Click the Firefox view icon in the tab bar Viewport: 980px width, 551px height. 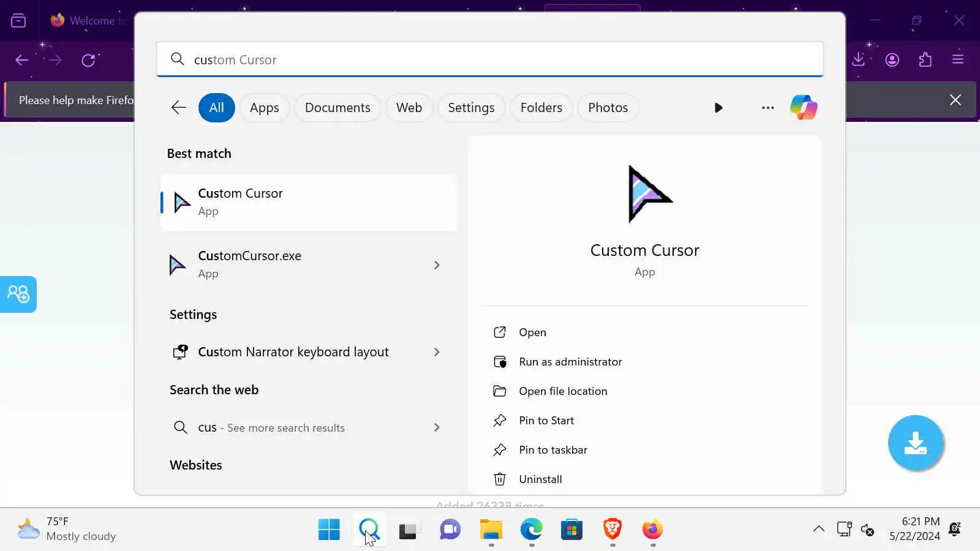click(18, 21)
